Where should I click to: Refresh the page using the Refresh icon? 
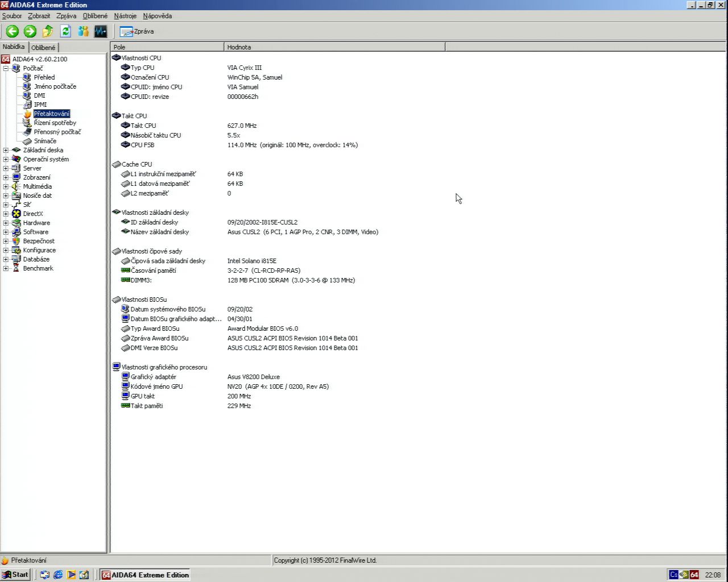65,31
